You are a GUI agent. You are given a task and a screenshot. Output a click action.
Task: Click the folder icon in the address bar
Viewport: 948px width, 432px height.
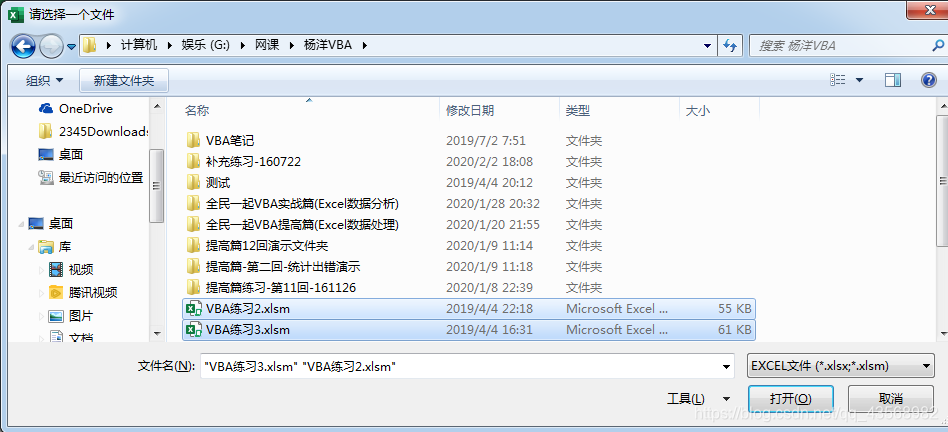[89, 45]
